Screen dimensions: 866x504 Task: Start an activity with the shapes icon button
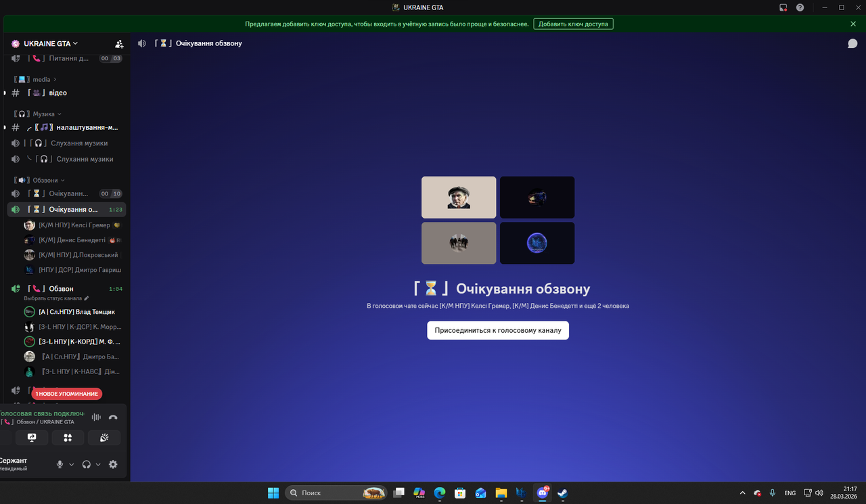pos(68,438)
